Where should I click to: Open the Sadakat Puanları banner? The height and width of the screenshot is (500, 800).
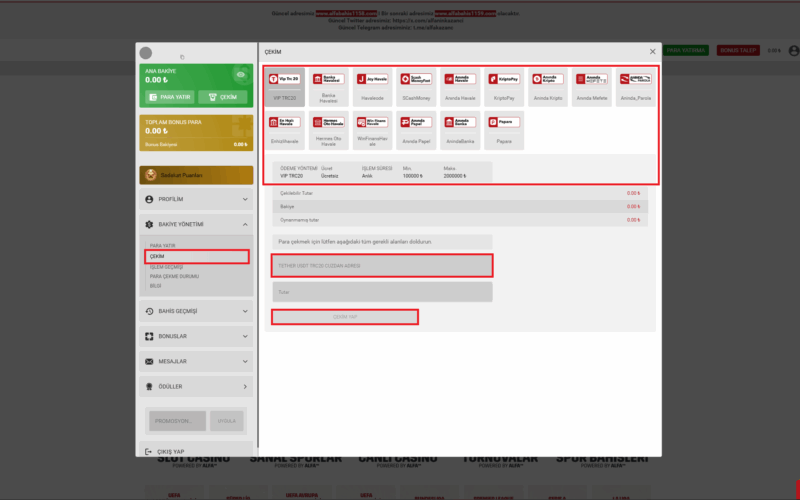point(196,175)
